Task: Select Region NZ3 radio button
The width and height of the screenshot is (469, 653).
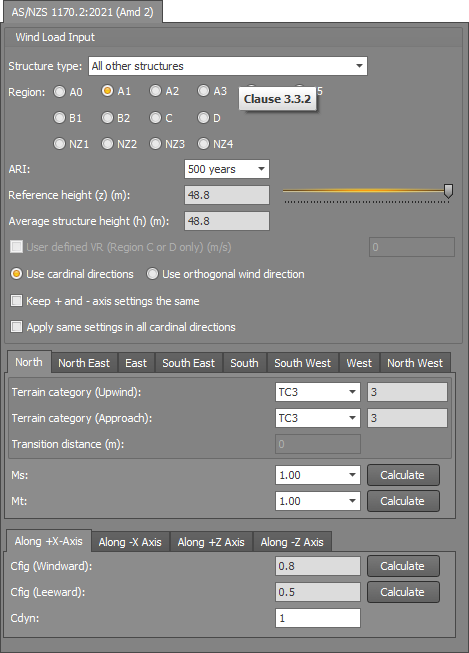Action: click(155, 144)
